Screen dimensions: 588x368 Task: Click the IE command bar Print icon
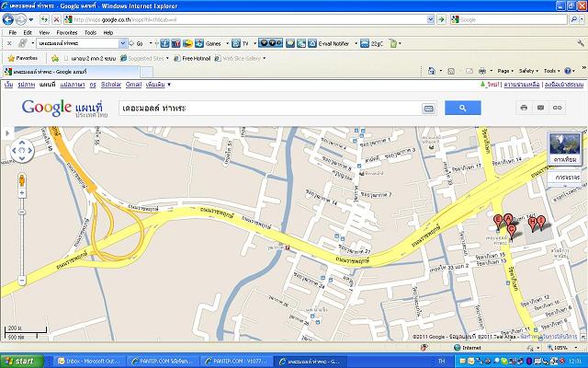[x=482, y=71]
